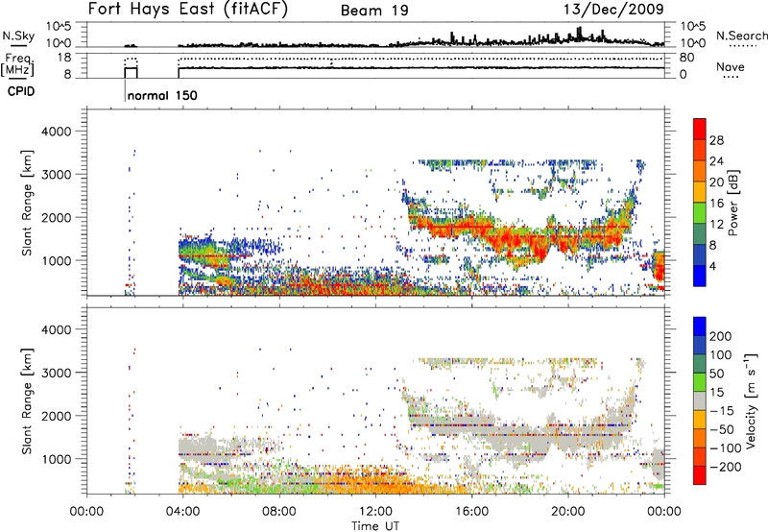
Task: Select the bright blue top velocity swatch
Action: [700, 326]
